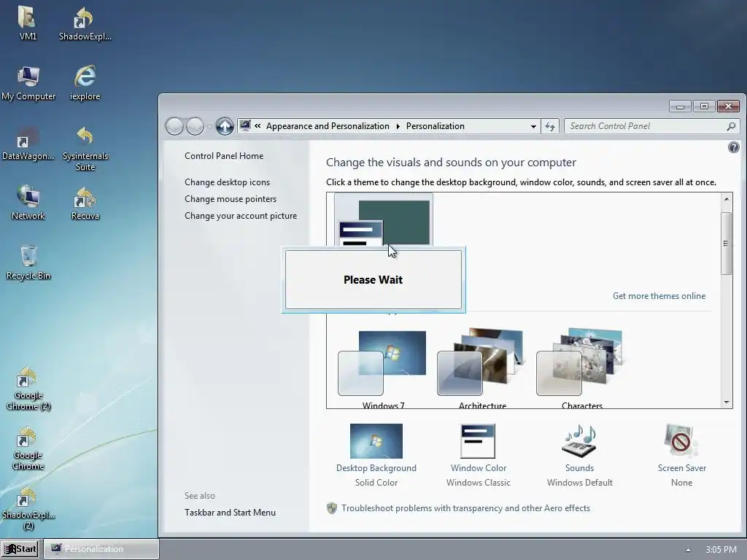
Task: Click the Back navigation arrow button
Action: (x=174, y=126)
